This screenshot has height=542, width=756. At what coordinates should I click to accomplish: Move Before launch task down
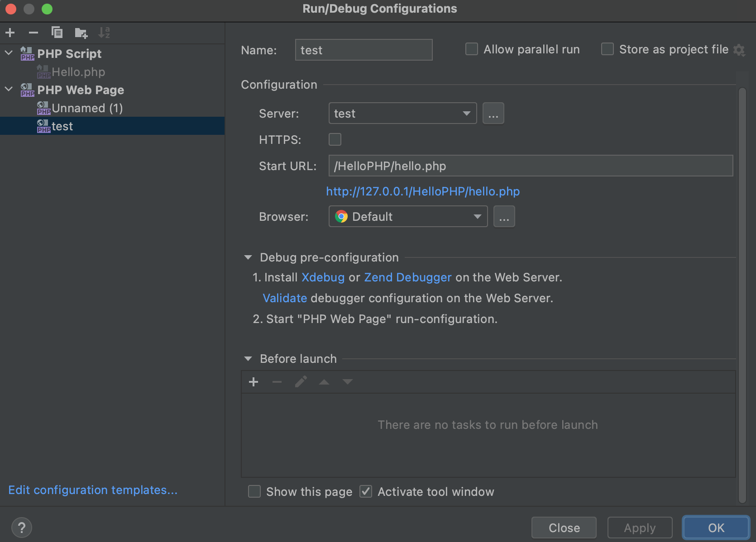(x=348, y=382)
